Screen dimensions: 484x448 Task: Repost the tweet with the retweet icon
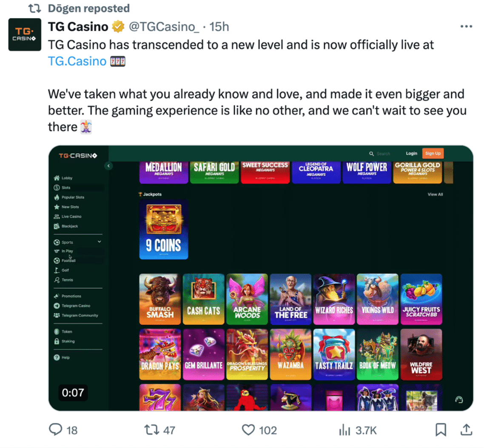click(151, 430)
